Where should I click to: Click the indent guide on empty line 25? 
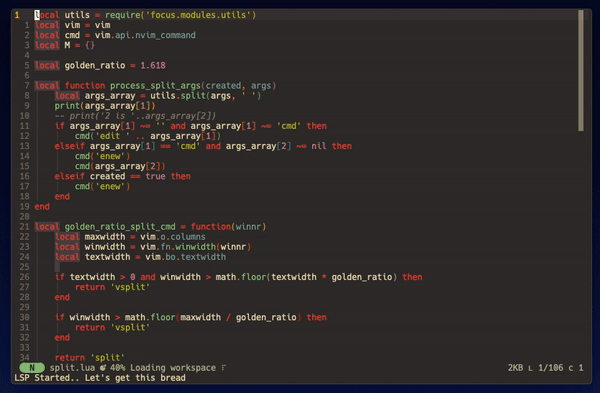(57, 267)
